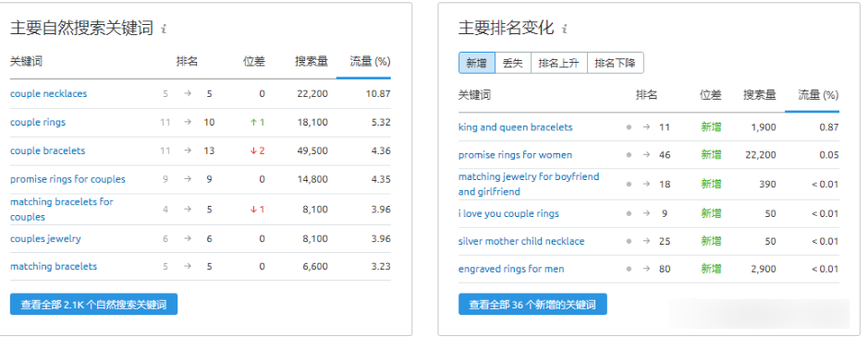
Task: Open promise rings for women link
Action: 516,155
